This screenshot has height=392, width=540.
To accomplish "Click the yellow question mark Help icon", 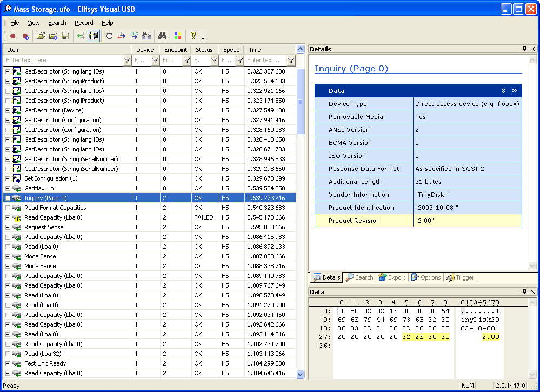I will point(193,36).
